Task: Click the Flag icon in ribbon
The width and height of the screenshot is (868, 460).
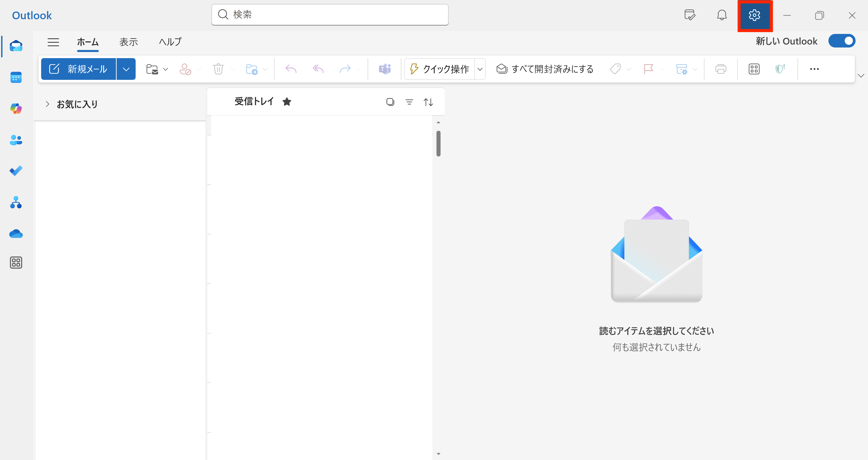Action: pyautogui.click(x=648, y=69)
